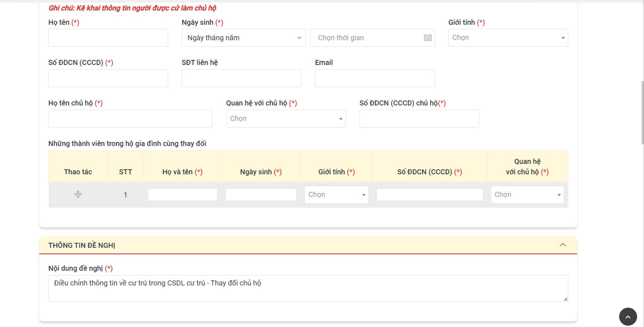Click Số ĐDCN (CCCD) chủ hộ field
Image resolution: width=644 pixels, height=327 pixels.
pos(419,119)
